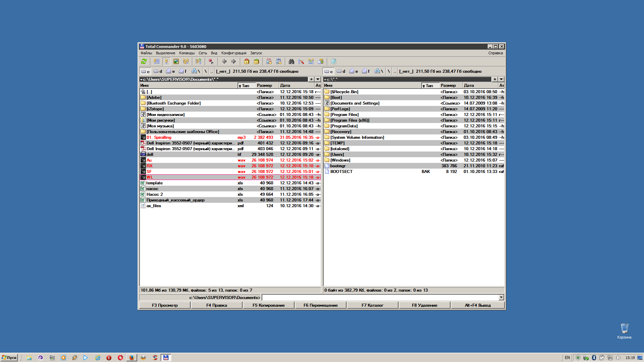The image size is (644, 362).
Task: Sort left panel by Тип column
Action: (x=247, y=85)
